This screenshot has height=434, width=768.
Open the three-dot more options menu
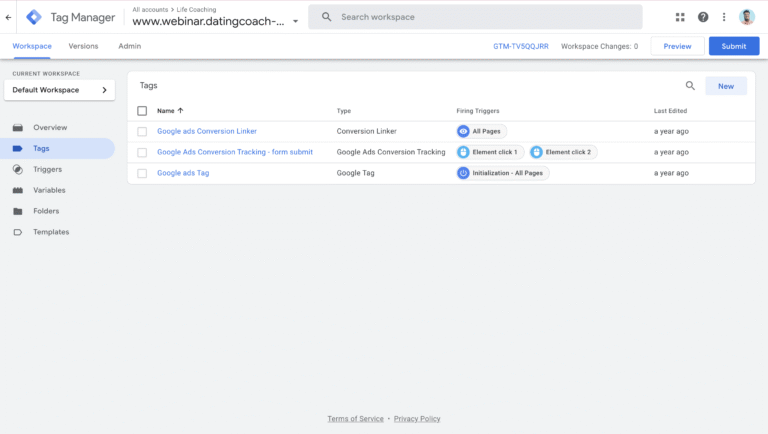[724, 17]
